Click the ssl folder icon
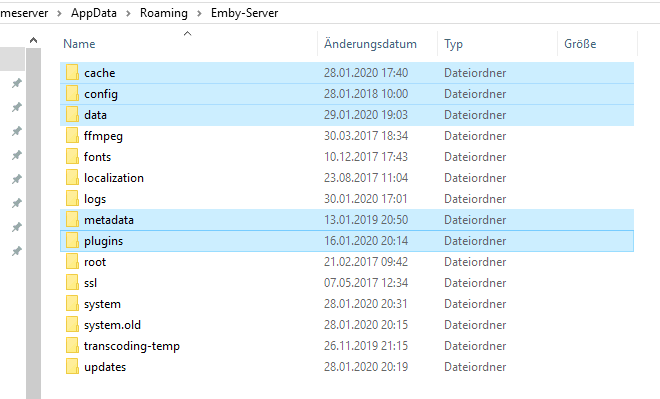 (72, 283)
